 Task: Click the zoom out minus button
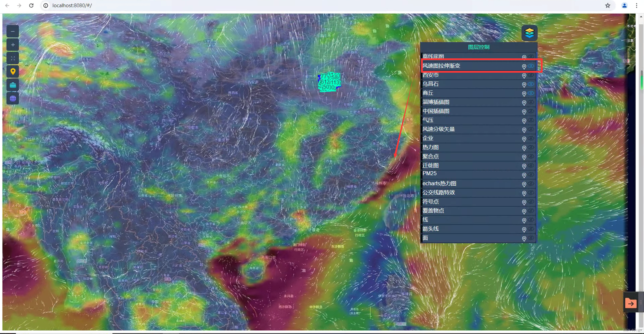tap(13, 32)
